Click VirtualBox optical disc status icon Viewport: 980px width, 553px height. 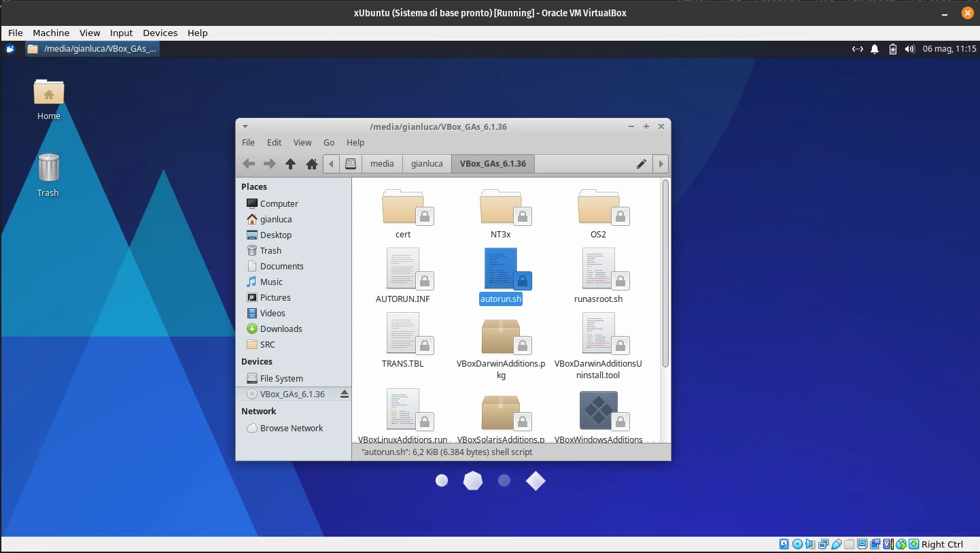pos(797,544)
